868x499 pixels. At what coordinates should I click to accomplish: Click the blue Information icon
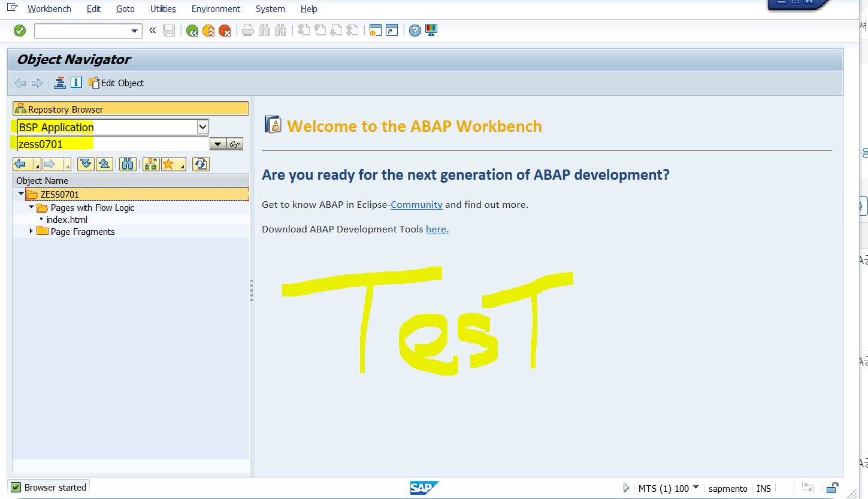coord(76,83)
